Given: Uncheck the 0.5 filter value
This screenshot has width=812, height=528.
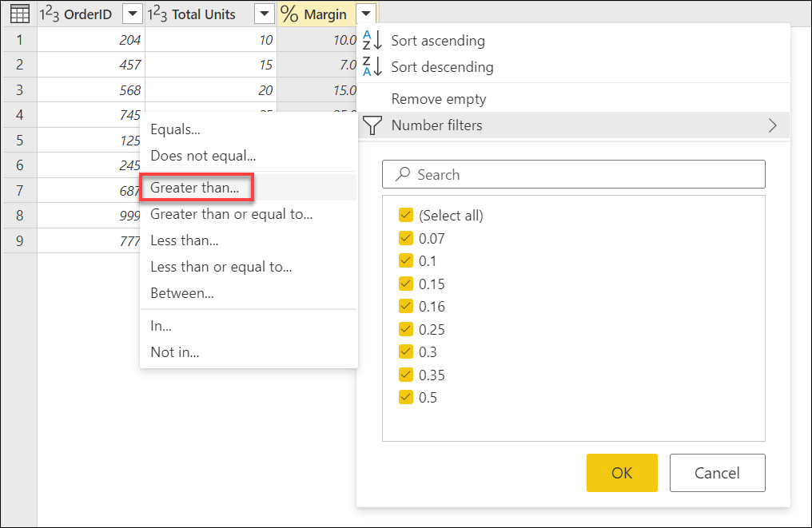Looking at the screenshot, I should [x=405, y=397].
